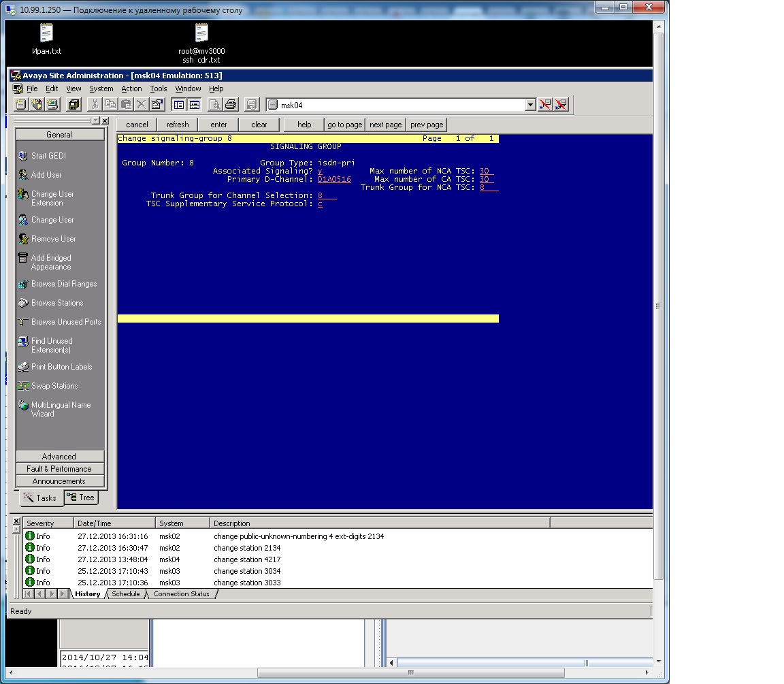Open the Browse Unused Ports task
Screen dimensions: 784x684
coord(59,321)
